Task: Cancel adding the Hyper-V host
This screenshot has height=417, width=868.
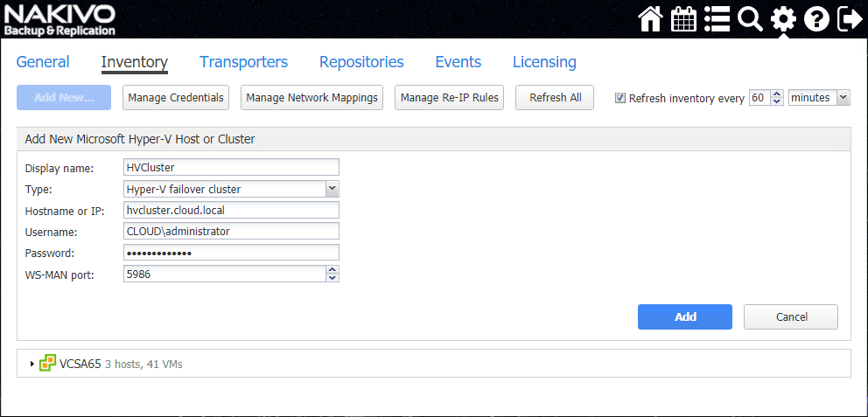Action: click(x=790, y=316)
